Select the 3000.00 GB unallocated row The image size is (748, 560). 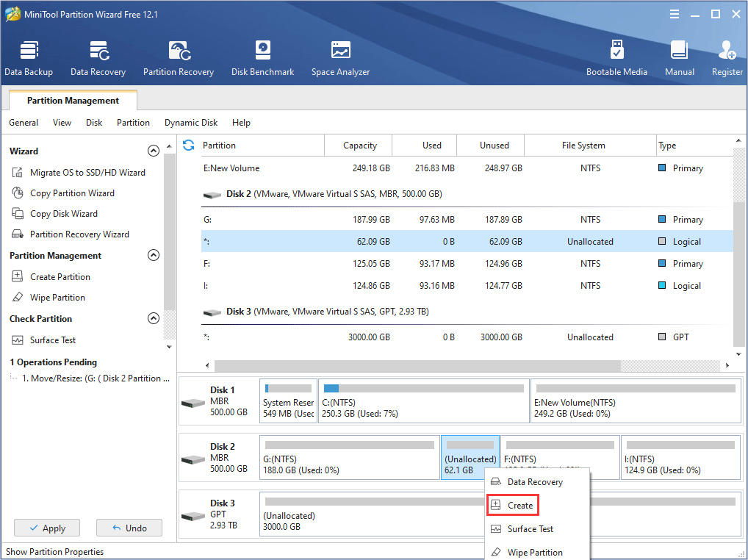click(x=467, y=337)
